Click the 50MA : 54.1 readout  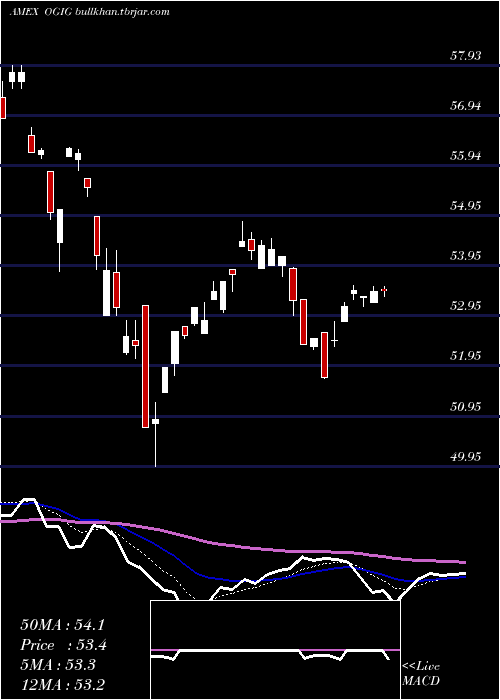(x=62, y=625)
